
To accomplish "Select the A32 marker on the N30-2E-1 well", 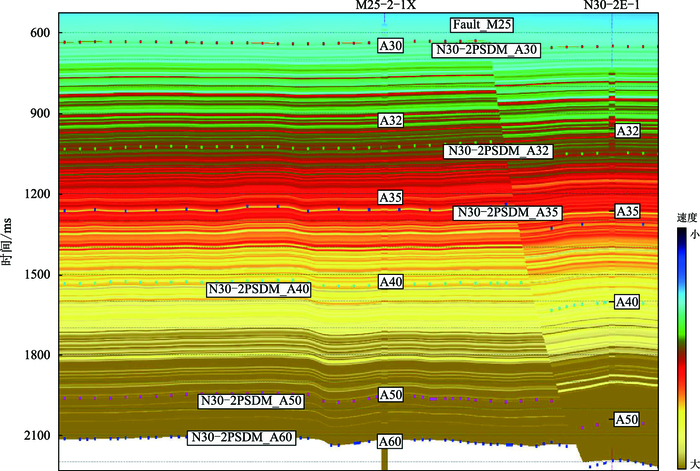I will (627, 131).
